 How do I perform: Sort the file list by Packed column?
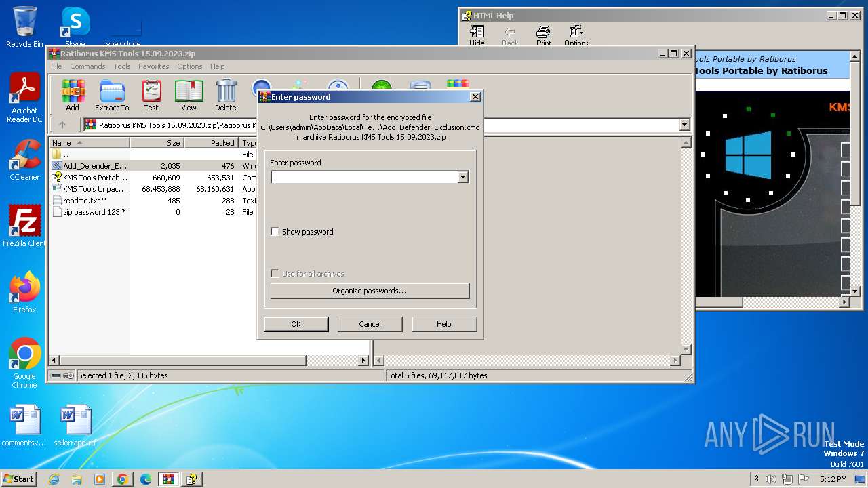click(x=212, y=143)
